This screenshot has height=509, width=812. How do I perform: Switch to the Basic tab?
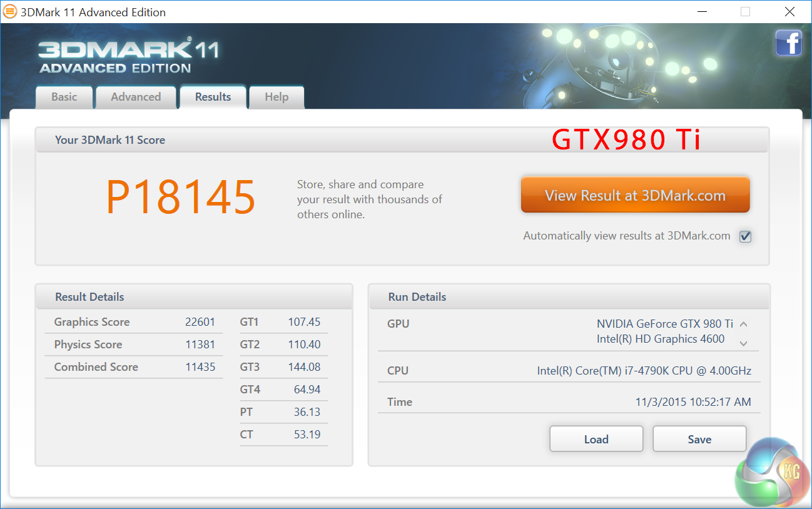64,97
